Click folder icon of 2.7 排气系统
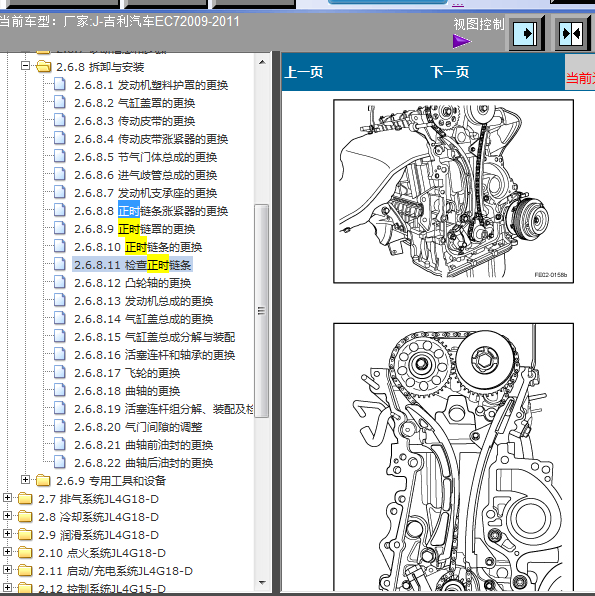The width and height of the screenshot is (595, 596). (25, 498)
